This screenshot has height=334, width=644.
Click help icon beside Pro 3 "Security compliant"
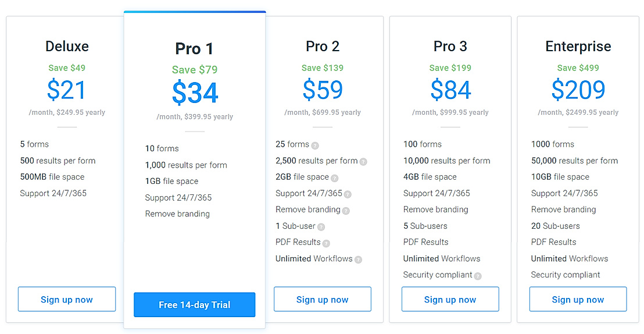478,276
